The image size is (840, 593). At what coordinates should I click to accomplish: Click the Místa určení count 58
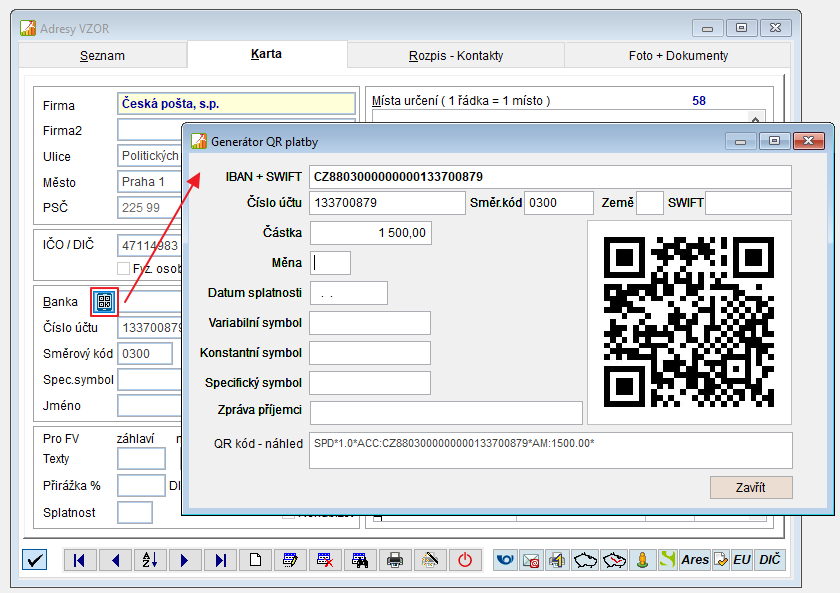[x=699, y=101]
